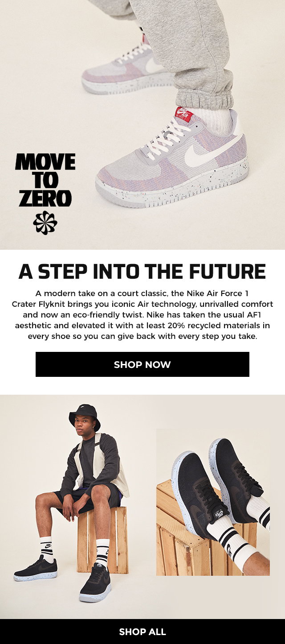This screenshot has height=644, width=285.
Task: Open the A STEP INTO THE FUTURE headline
Action: [x=142, y=272]
